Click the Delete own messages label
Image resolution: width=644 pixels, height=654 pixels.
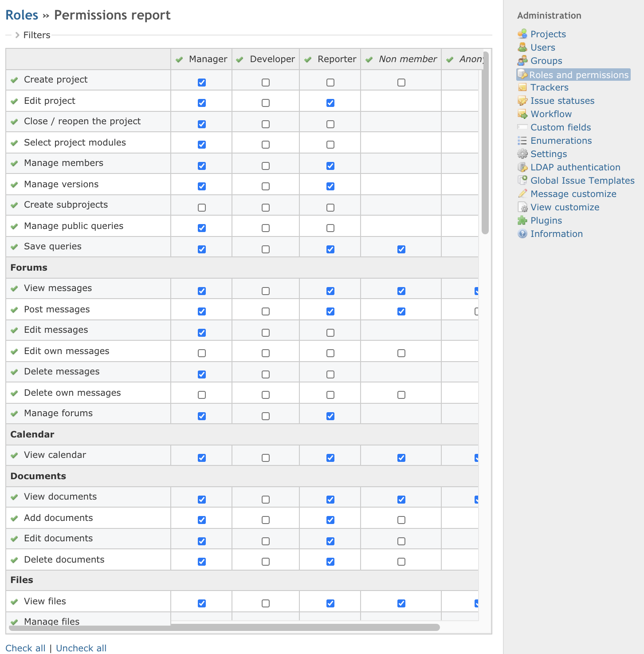[72, 393]
